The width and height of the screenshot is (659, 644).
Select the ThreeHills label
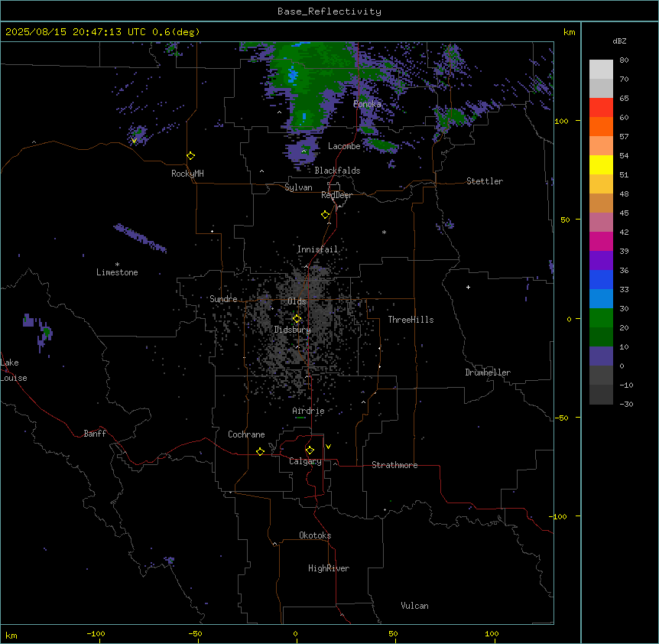(411, 320)
